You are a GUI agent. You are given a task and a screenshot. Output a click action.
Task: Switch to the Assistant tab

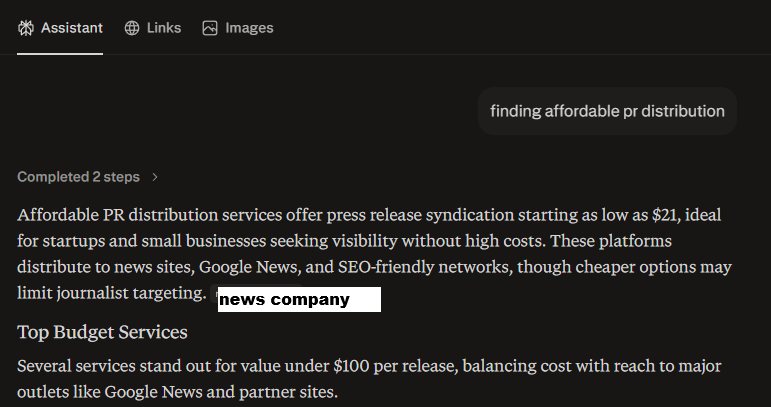pyautogui.click(x=71, y=28)
